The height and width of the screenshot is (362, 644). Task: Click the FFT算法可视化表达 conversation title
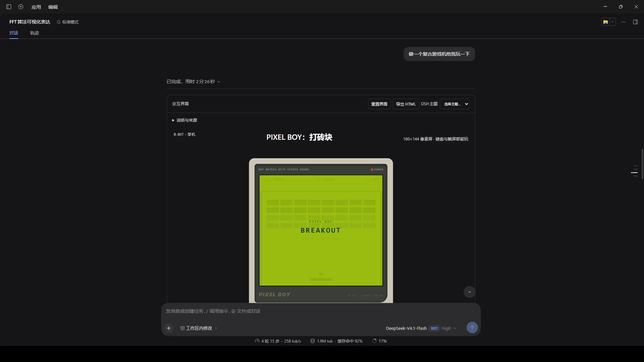coord(30,22)
